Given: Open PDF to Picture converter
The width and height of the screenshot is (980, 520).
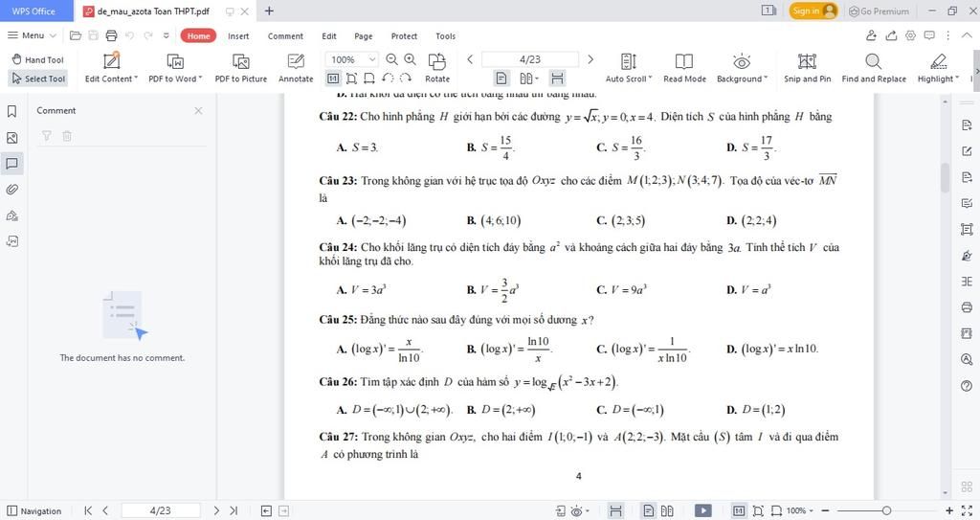Looking at the screenshot, I should (240, 68).
